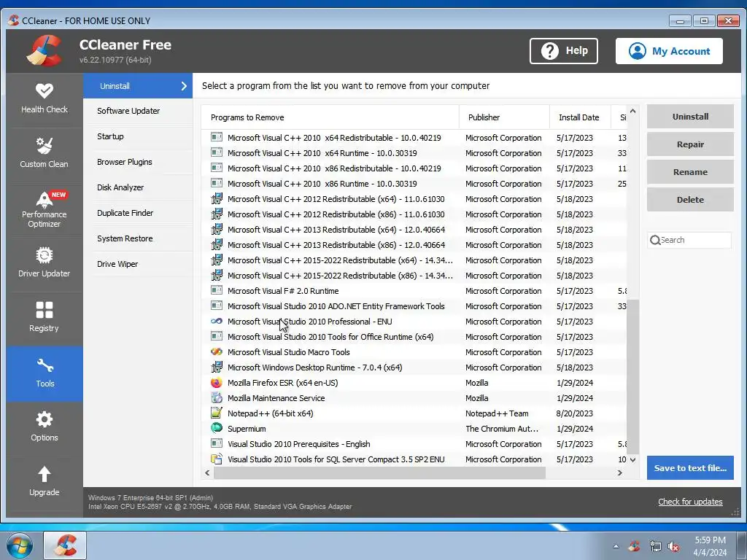Sort by Programs to Remove column header
Image resolution: width=747 pixels, height=560 pixels.
point(330,117)
